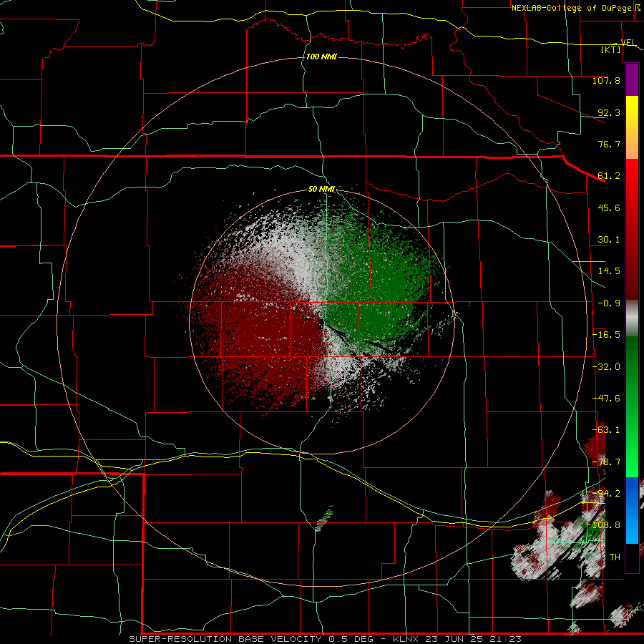Select the 76.7 value on velocity scale

click(x=609, y=144)
